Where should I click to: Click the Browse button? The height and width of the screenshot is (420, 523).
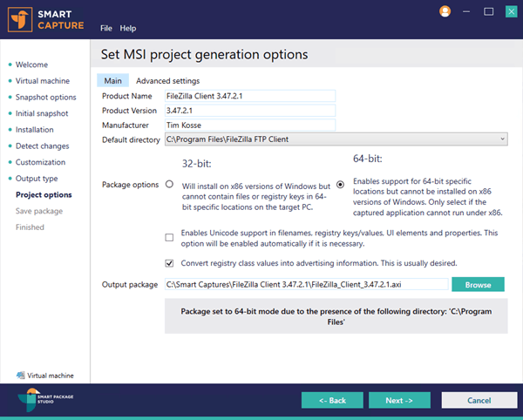pyautogui.click(x=478, y=285)
